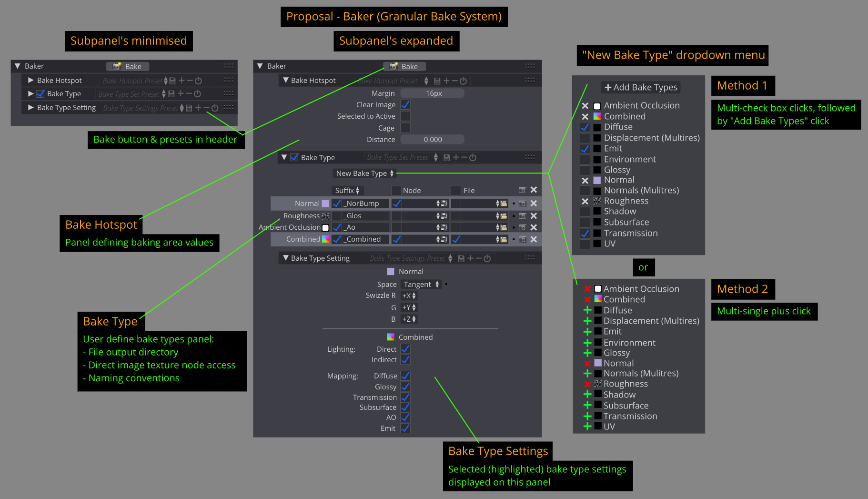
Task: Remove the Roughness bake type row
Action: pyautogui.click(x=534, y=216)
